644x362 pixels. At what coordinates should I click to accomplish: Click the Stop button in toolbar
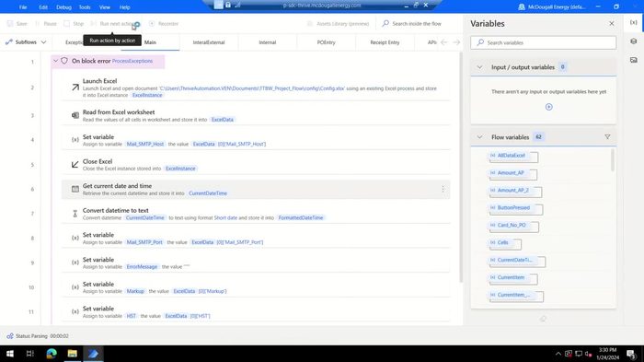point(74,24)
